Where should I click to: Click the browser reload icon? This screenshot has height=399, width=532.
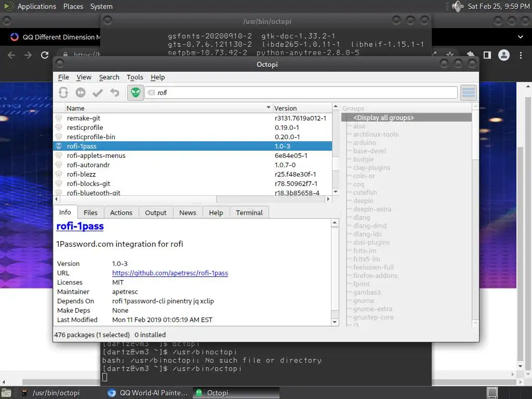click(45, 55)
